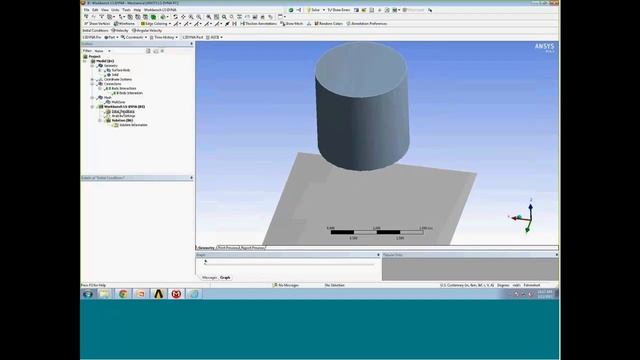Select the Geometry tree node
640x360 pixels.
click(x=111, y=65)
